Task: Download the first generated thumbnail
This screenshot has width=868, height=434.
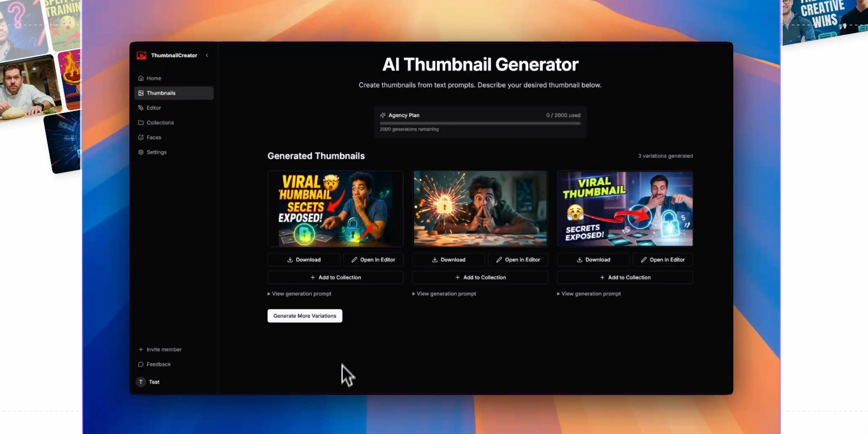Action: click(304, 260)
